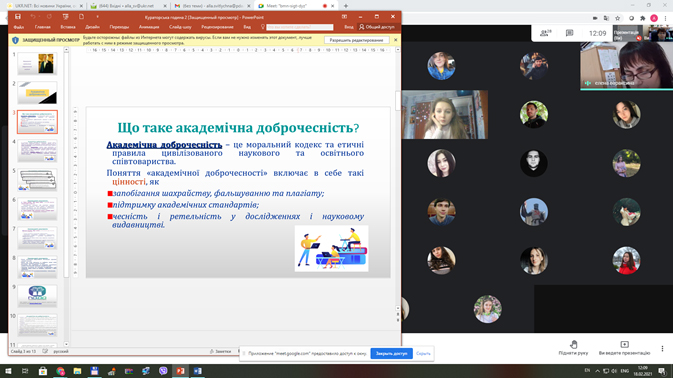Switch to the Gmail Без теми tab
Image resolution: width=673 pixels, height=378 pixels.
click(x=212, y=6)
